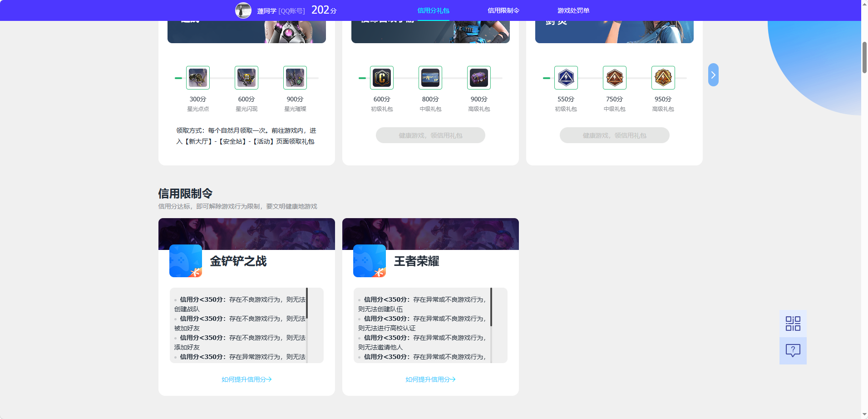The image size is (868, 419).
Task: Click the 信用分达标 subtitle text
Action: click(237, 206)
